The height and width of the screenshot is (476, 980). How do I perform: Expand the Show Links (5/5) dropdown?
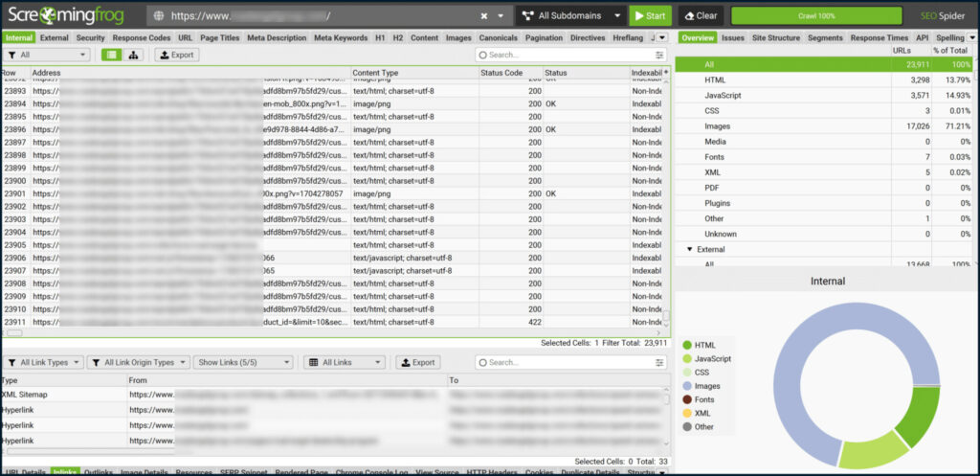pyautogui.click(x=241, y=363)
